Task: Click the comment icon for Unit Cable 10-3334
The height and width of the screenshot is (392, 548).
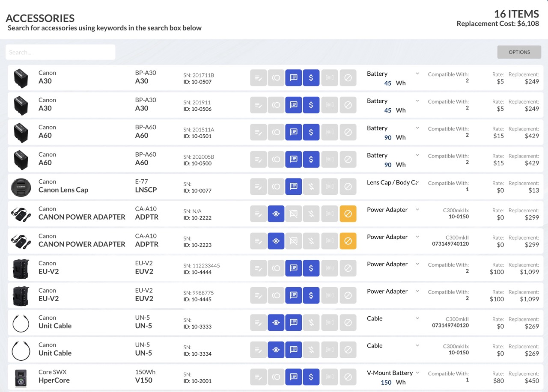Action: [294, 350]
